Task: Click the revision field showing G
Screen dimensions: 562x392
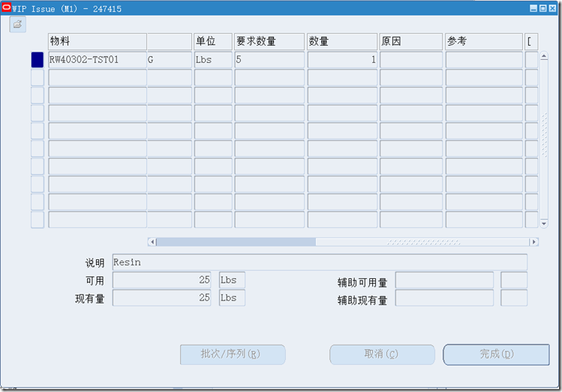Action: click(170, 60)
